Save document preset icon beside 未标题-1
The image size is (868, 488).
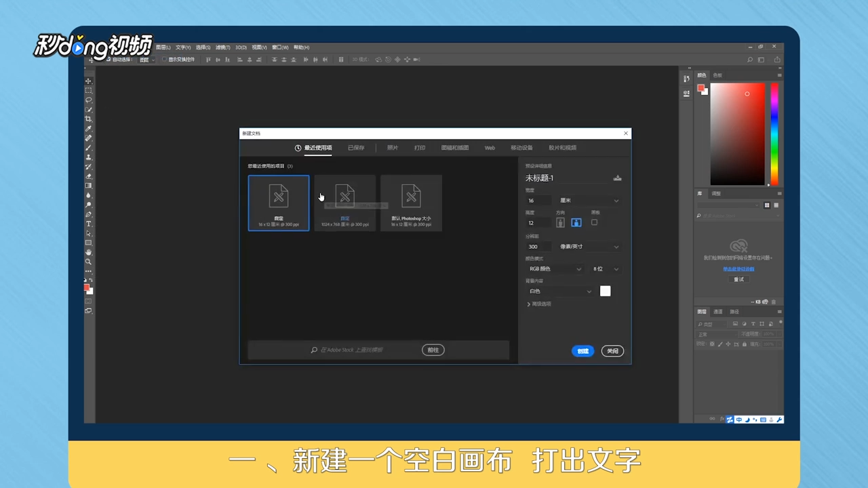[617, 178]
